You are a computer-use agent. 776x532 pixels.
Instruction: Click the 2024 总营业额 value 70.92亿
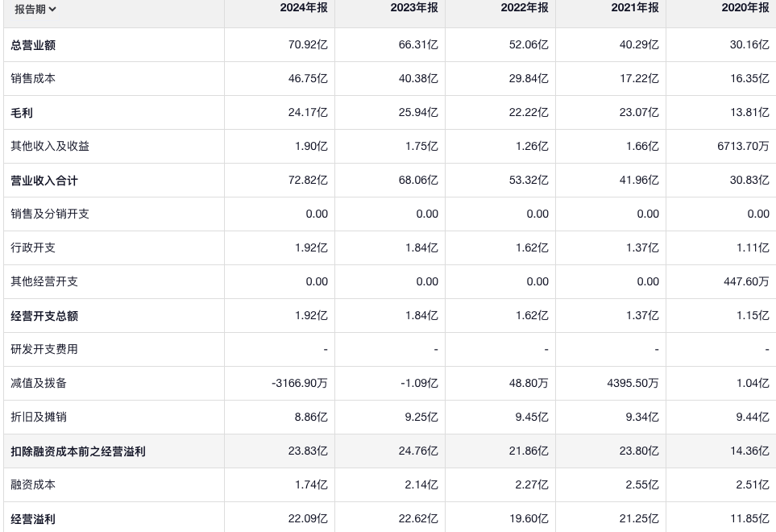click(308, 45)
